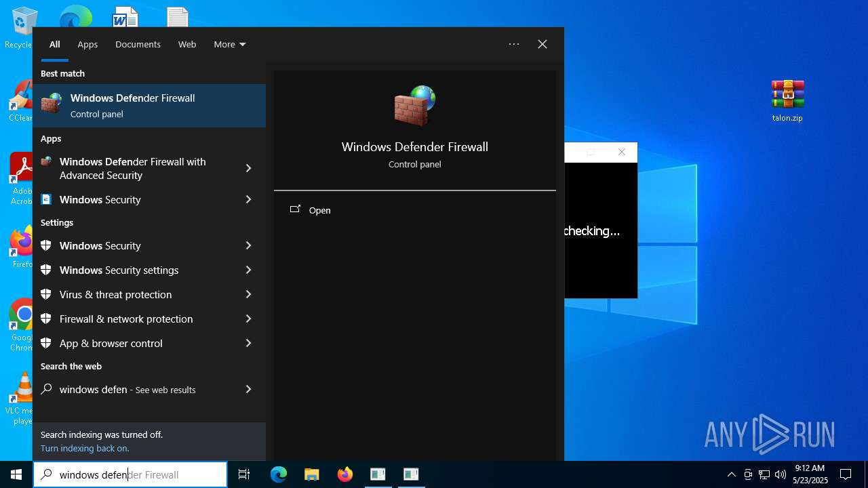Screen dimensions: 868x488
Task: Expand the 'windows defen' web results arrow
Action: [x=248, y=389]
